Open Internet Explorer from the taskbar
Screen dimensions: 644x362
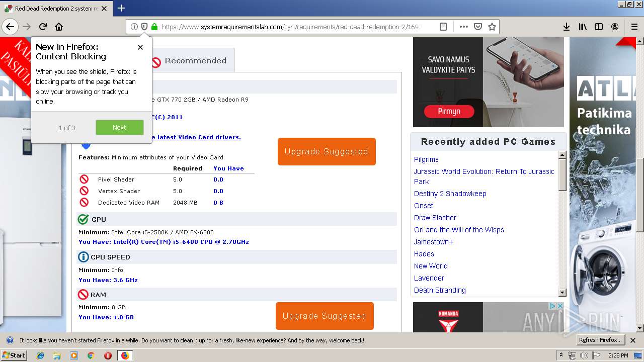click(40, 355)
